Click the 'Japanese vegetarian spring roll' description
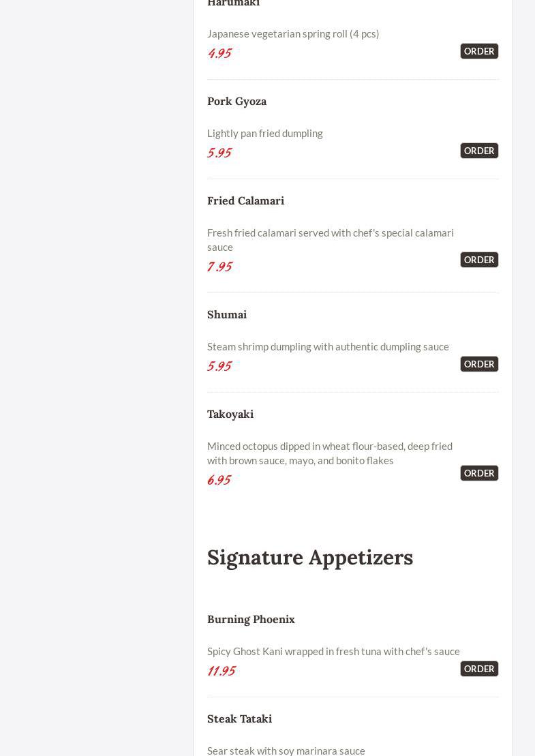Screen dimensions: 535x756 pyautogui.click(x=293, y=33)
